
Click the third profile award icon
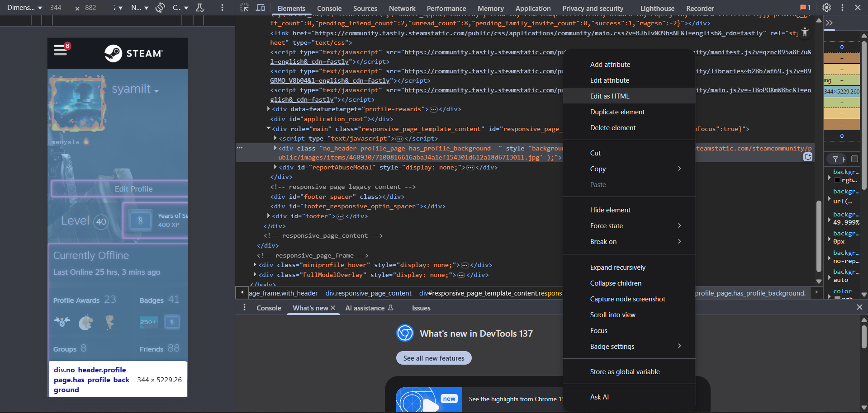coord(109,322)
